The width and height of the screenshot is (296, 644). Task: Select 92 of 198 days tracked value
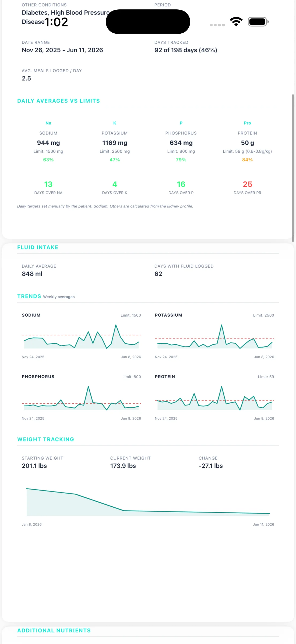coord(186,50)
